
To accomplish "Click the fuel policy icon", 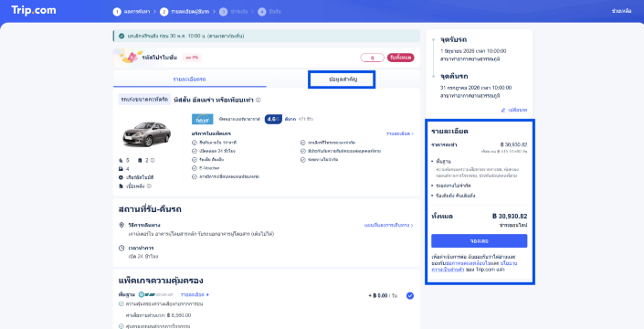I will tap(121, 186).
